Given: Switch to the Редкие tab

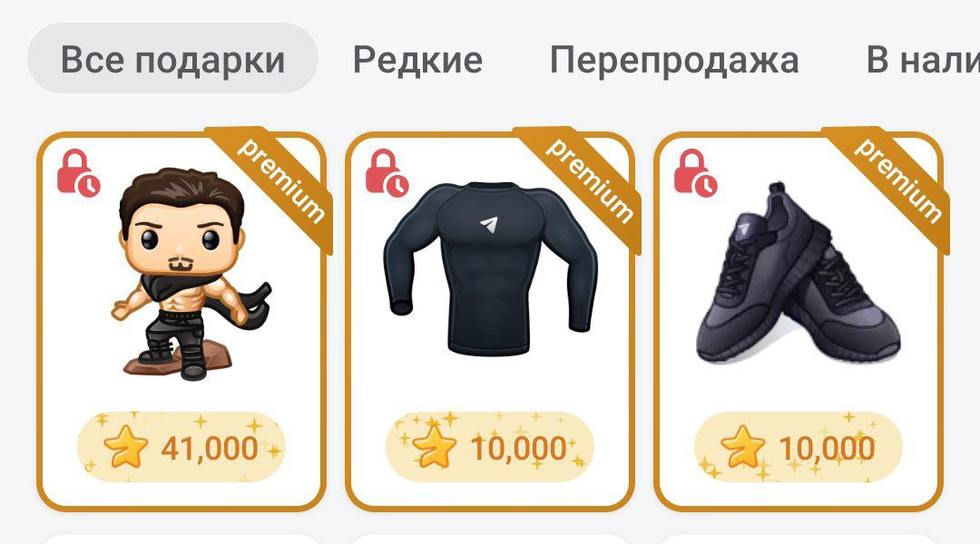Looking at the screenshot, I should tap(417, 60).
